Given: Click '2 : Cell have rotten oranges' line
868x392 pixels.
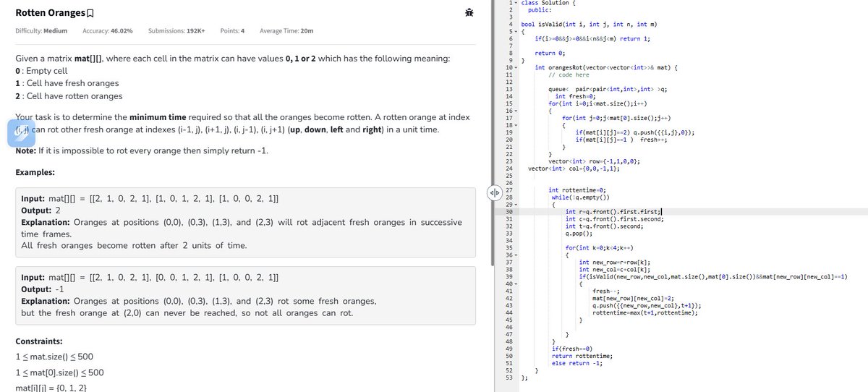Looking at the screenshot, I should (x=68, y=95).
